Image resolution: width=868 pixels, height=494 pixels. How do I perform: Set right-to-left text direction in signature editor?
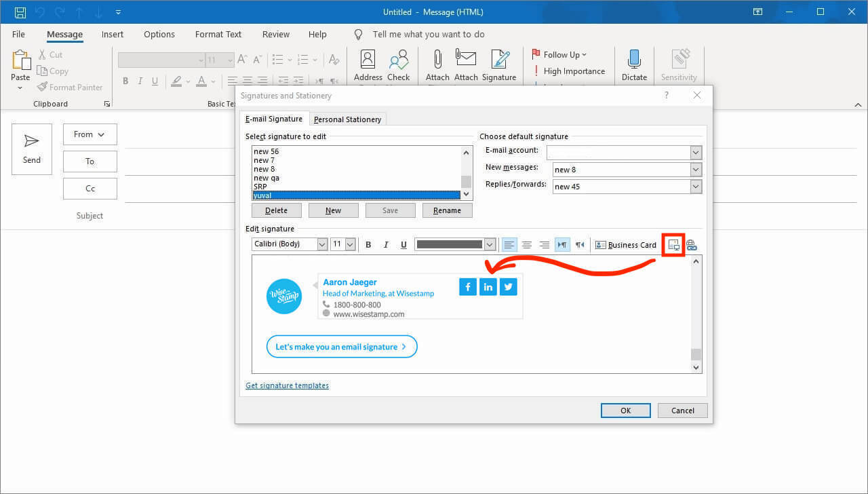pos(580,245)
